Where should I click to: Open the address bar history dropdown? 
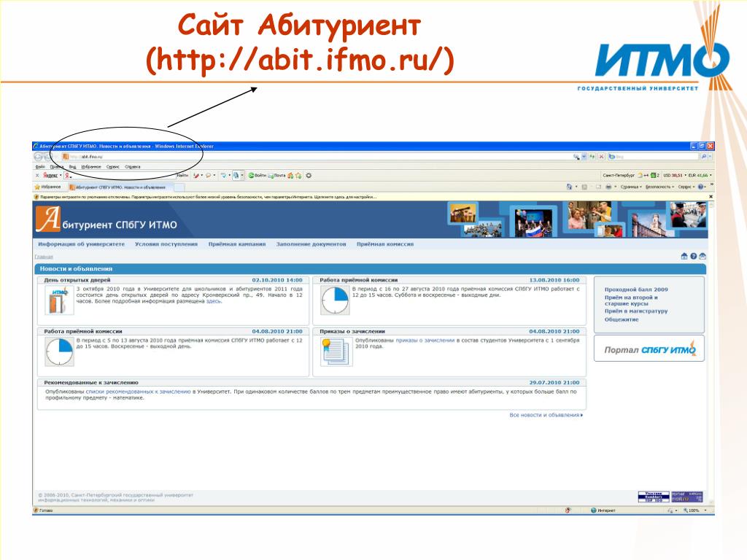pyautogui.click(x=584, y=157)
